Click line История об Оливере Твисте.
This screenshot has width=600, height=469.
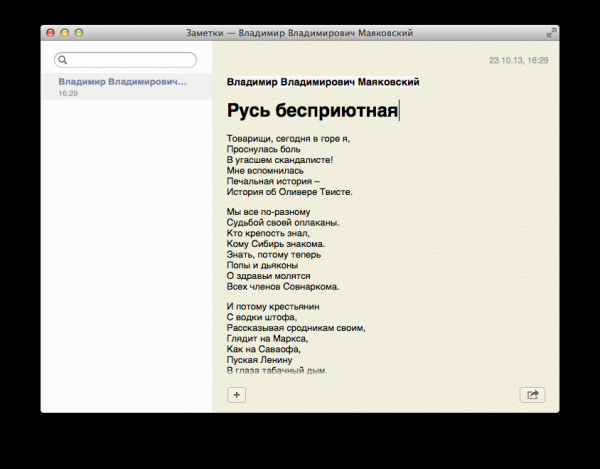pos(289,192)
